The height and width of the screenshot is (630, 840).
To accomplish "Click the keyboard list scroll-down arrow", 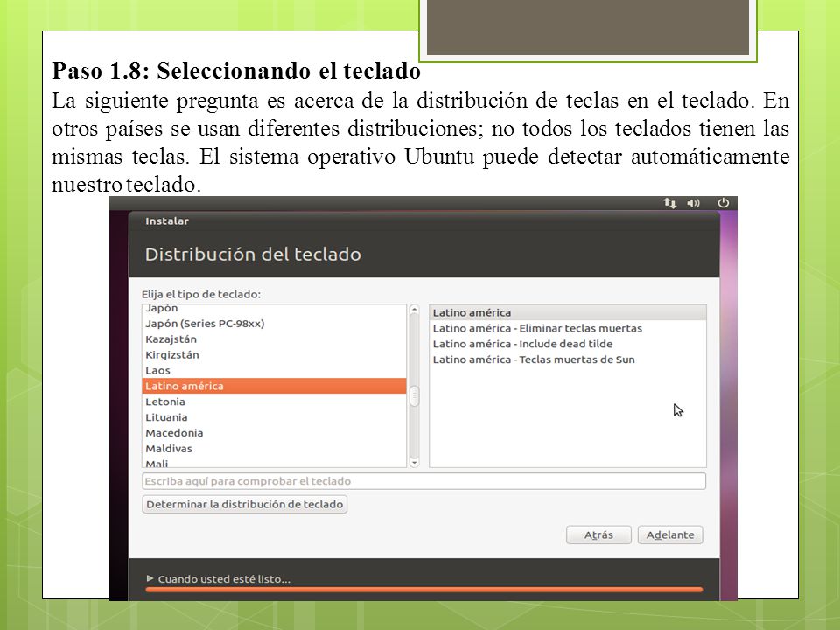I will click(414, 462).
